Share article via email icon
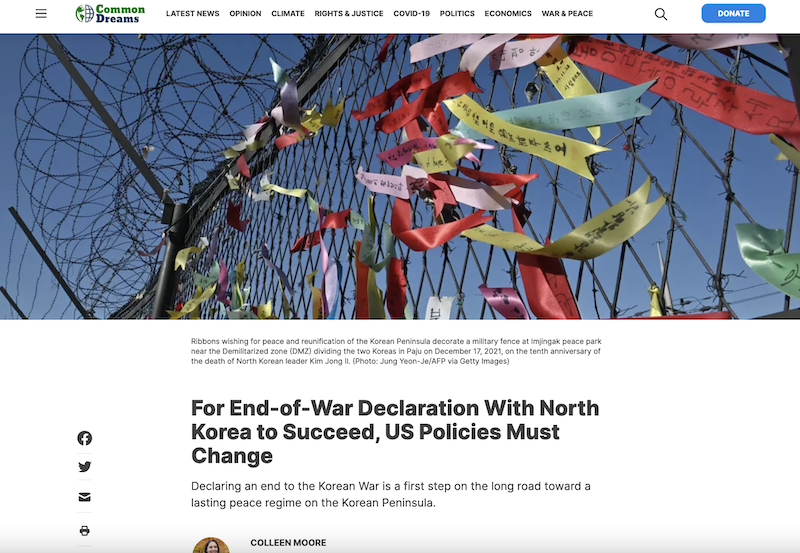This screenshot has width=800, height=553. pos(85,497)
